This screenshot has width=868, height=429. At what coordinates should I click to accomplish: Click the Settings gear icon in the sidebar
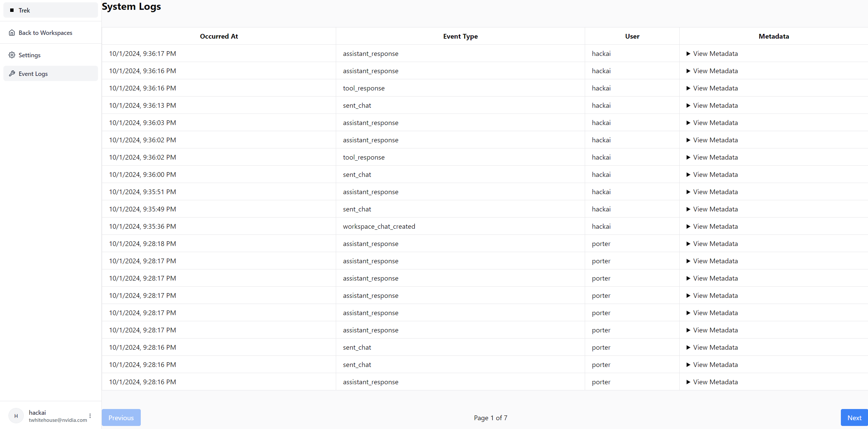[12, 55]
